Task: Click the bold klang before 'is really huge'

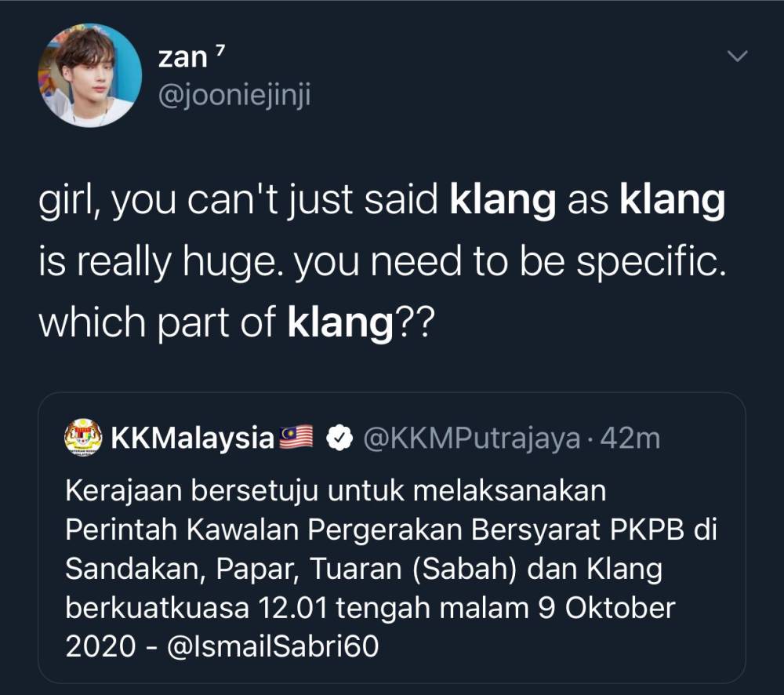Action: point(673,202)
